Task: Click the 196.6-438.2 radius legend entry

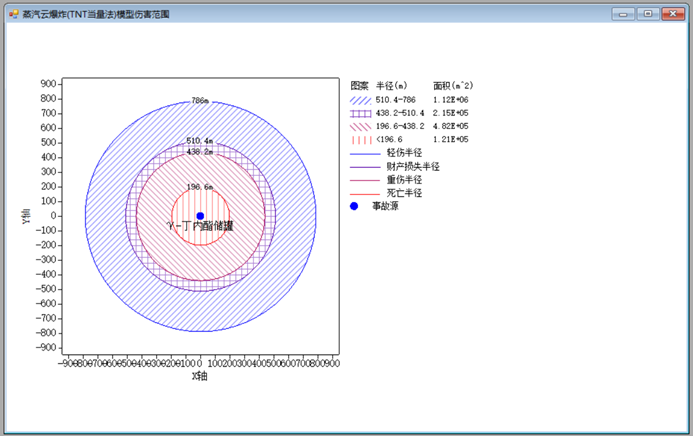Action: pyautogui.click(x=400, y=126)
